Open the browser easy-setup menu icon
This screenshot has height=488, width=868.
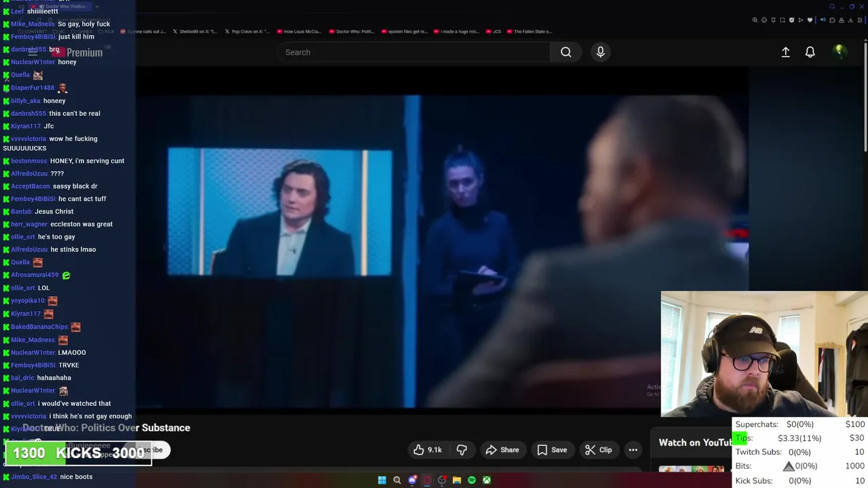click(860, 20)
